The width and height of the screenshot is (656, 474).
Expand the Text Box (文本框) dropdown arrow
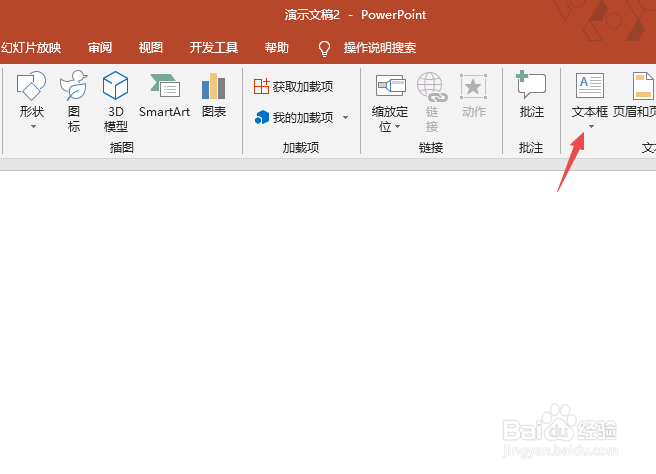click(591, 126)
